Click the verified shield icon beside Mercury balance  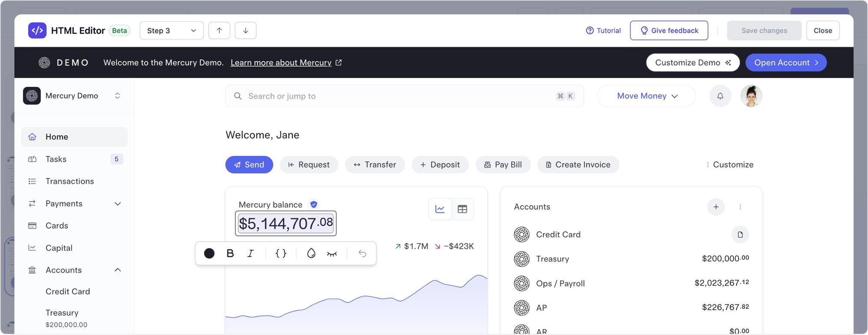[314, 204]
